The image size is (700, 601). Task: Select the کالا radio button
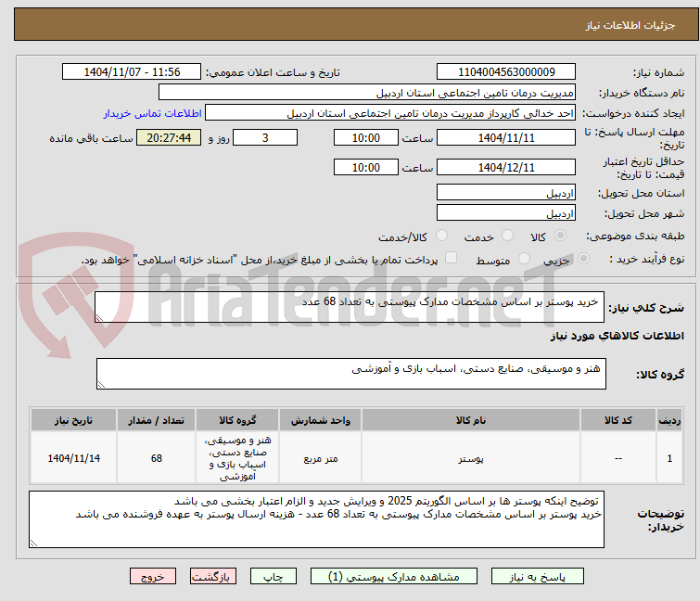pos(560,236)
